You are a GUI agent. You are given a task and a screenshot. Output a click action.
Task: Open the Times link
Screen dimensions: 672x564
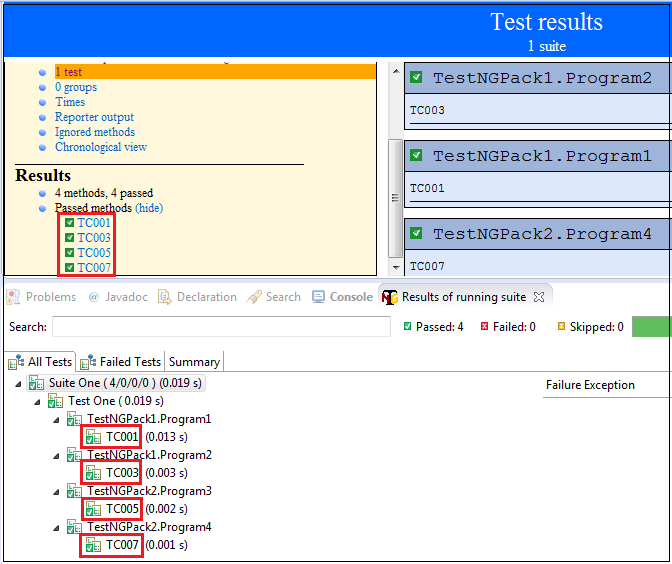[x=70, y=102]
